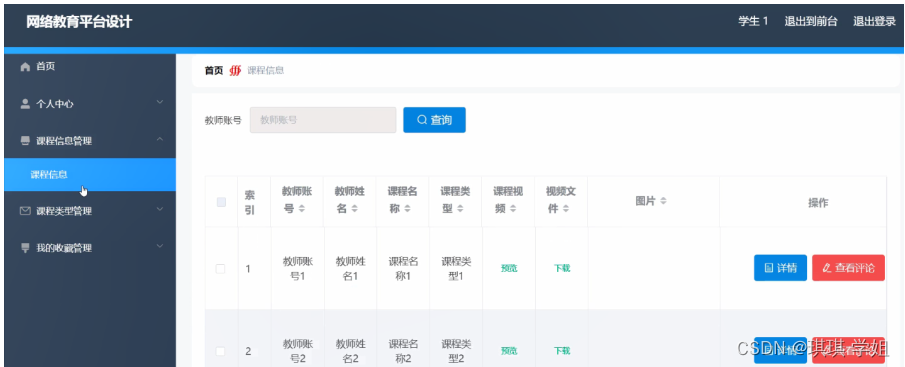The height and width of the screenshot is (367, 905).
Task: Collapse the 课程信息管理 chevron
Action: [x=160, y=140]
